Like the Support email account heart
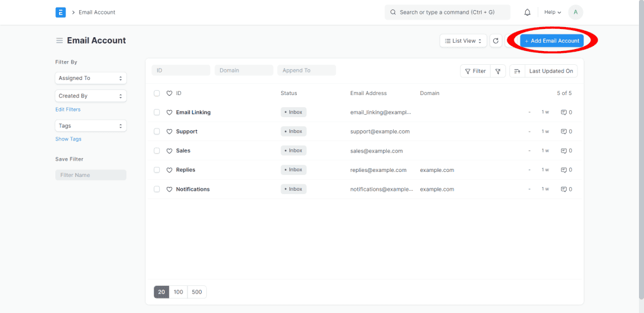The height and width of the screenshot is (313, 644). coord(169,132)
